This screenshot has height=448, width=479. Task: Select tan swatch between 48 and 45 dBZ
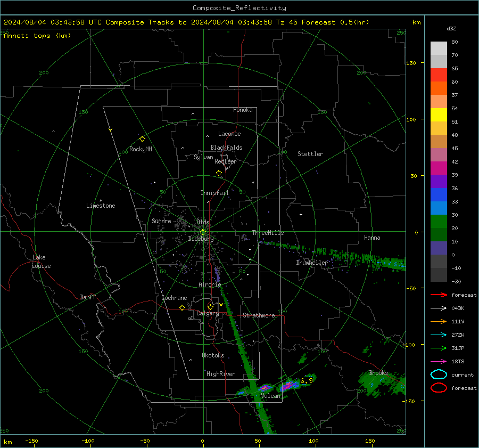click(x=439, y=141)
